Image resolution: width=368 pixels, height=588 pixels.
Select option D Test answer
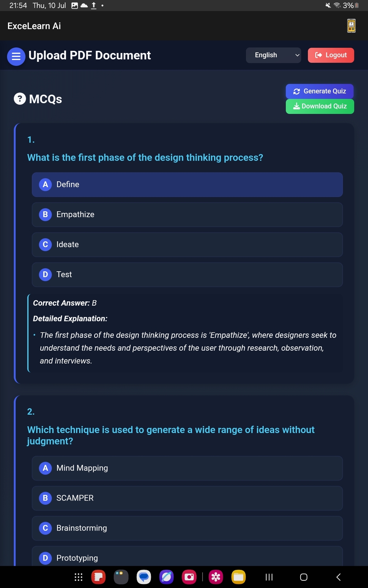coord(187,275)
